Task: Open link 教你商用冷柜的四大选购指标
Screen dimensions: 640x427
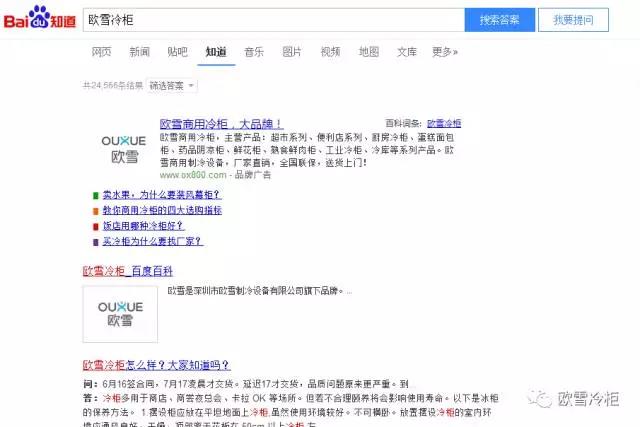Action: coord(162,210)
